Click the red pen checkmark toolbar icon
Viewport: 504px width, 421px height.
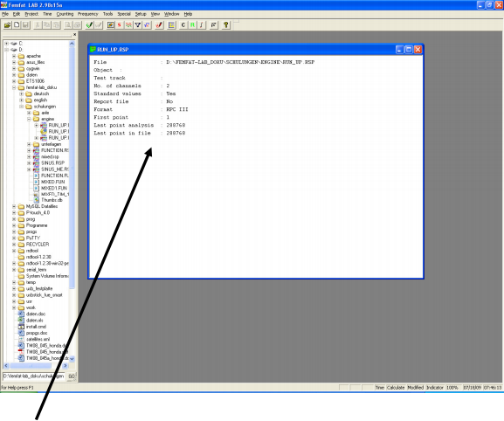click(159, 24)
